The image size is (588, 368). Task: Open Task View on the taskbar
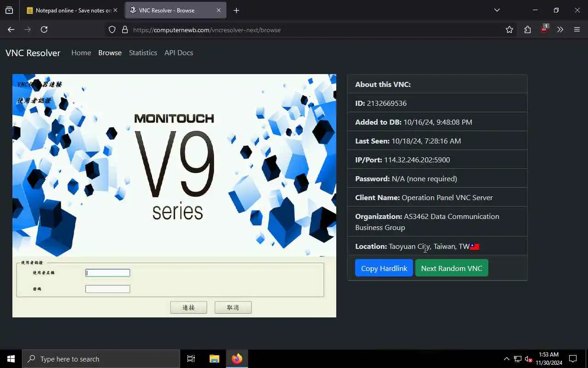pos(191,359)
